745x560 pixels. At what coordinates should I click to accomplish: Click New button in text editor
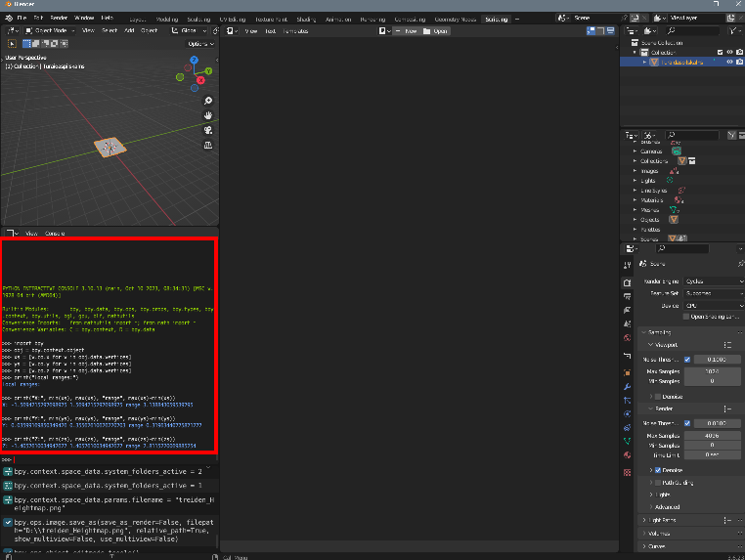(408, 31)
